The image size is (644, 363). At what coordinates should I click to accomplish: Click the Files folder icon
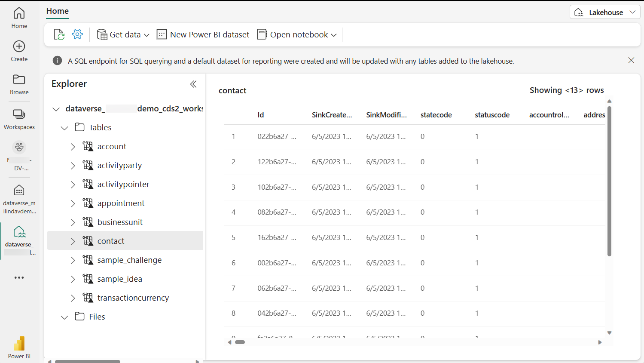click(79, 317)
